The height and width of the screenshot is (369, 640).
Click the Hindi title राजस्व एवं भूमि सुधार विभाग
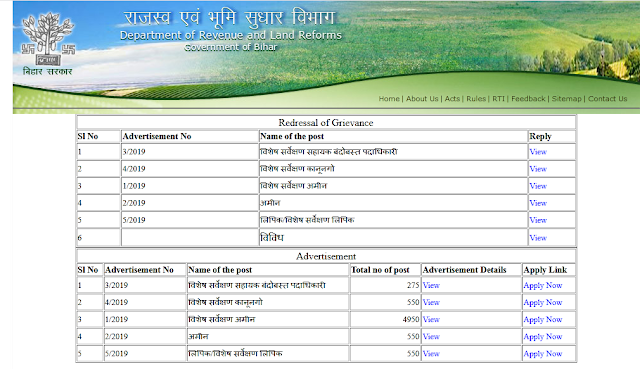[x=229, y=18]
